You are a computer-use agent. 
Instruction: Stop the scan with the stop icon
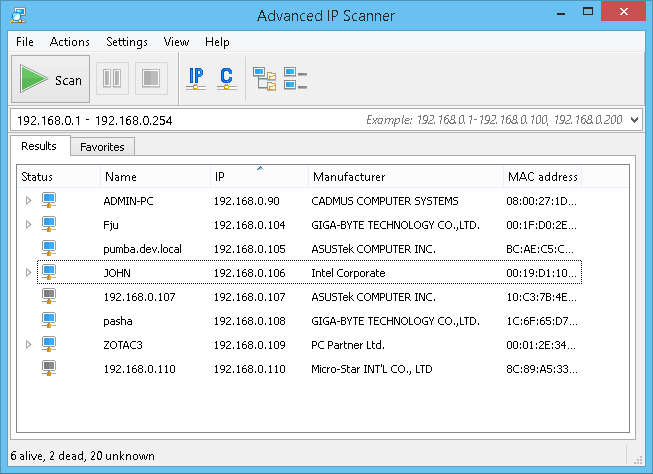point(151,78)
